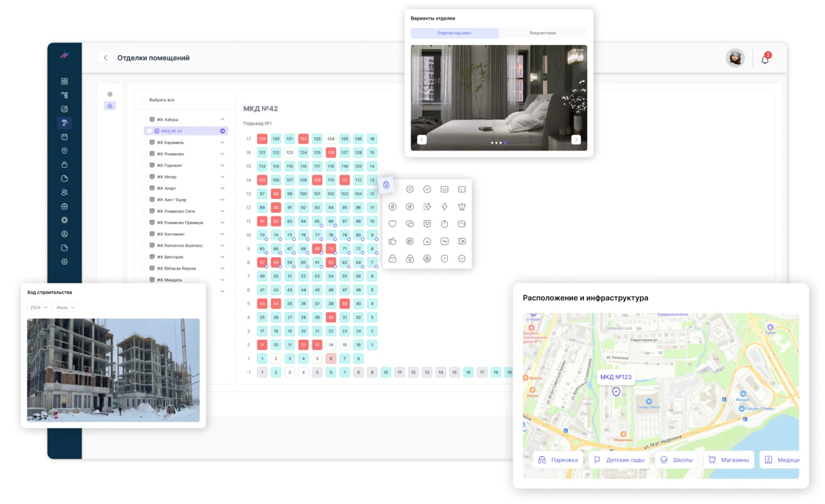Viewport: 825px width, 504px height.
Task: Switch to the 'Предчистовая' tab
Action: pos(543,33)
